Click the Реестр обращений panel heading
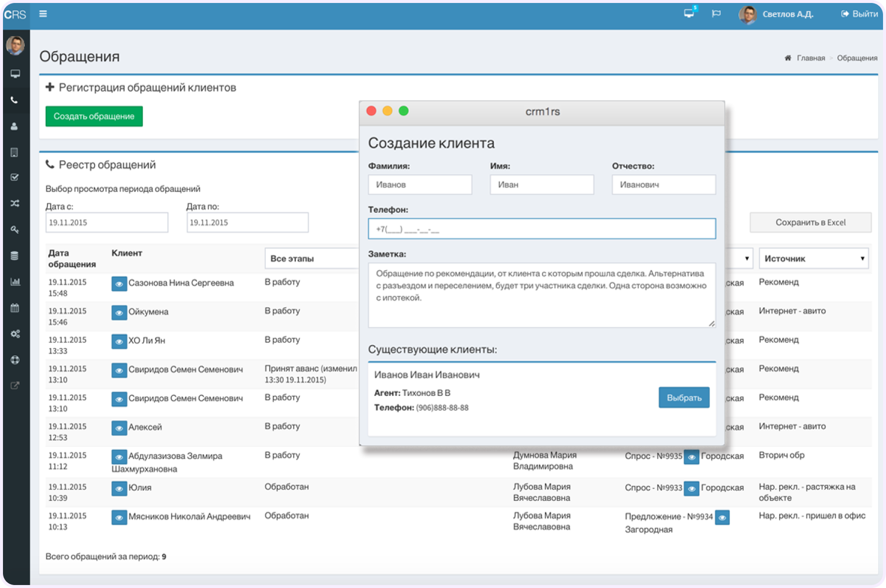Viewport: 886px width, 588px height. pyautogui.click(x=107, y=165)
